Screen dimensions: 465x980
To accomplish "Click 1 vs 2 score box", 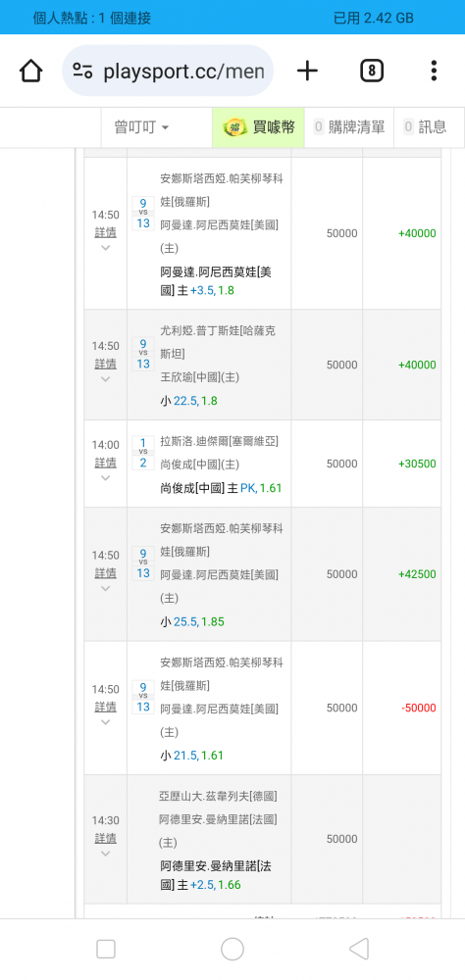I will tap(142, 453).
